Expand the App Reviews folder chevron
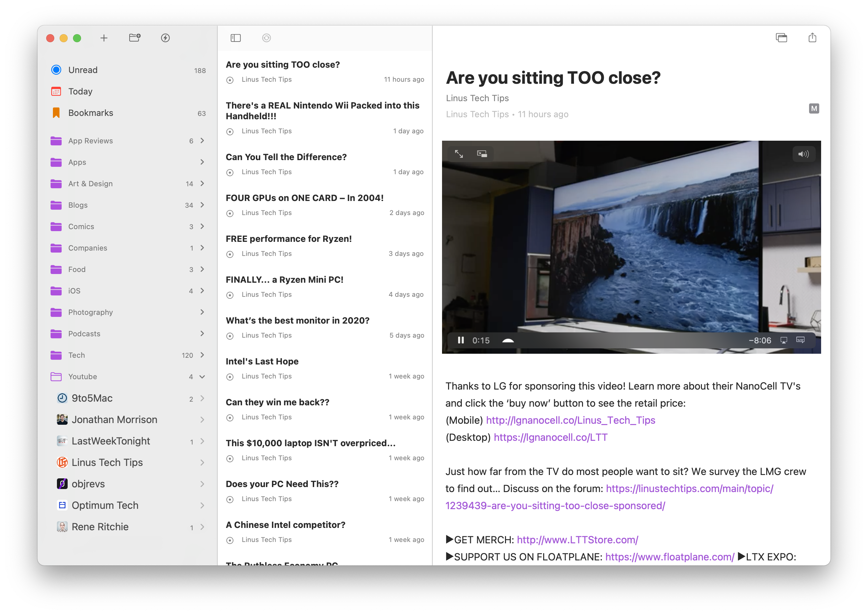 tap(202, 140)
